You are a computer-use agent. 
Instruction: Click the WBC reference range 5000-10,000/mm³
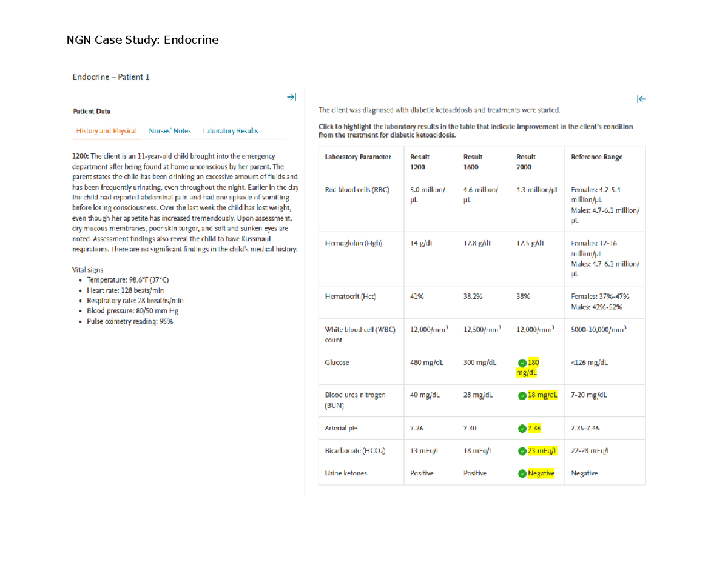[x=599, y=330]
